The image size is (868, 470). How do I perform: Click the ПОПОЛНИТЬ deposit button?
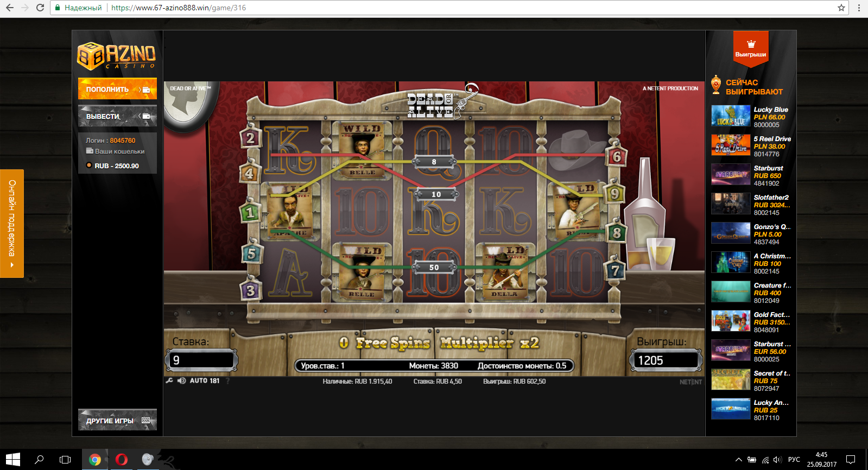(x=117, y=89)
